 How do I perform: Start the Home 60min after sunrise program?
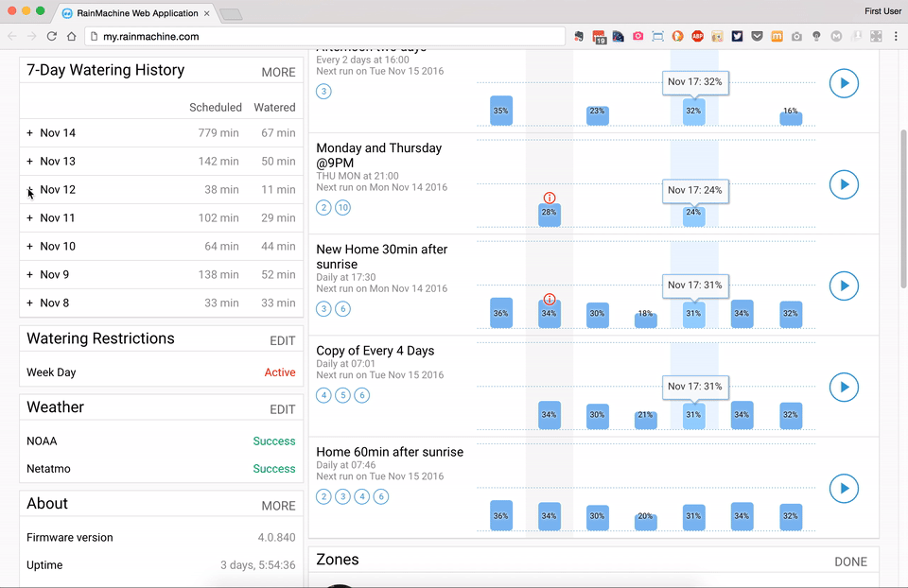(x=844, y=489)
